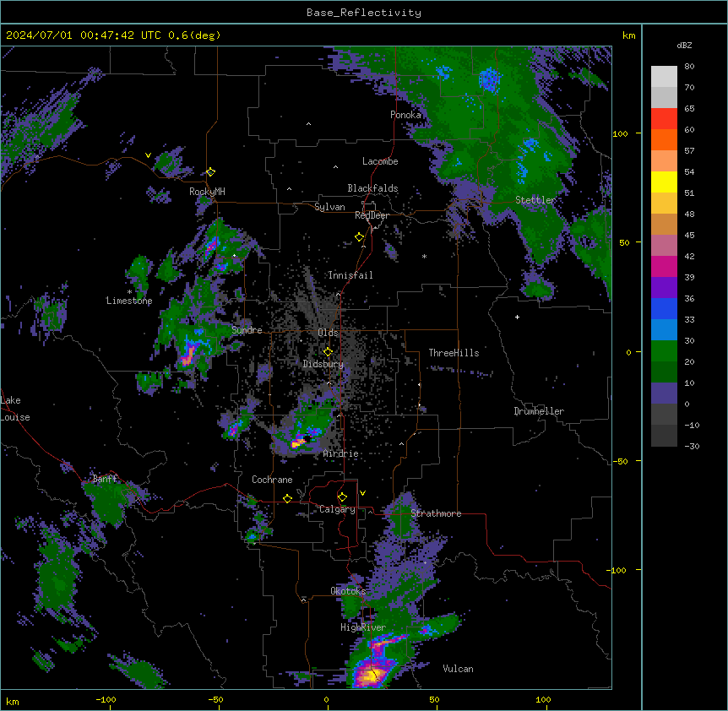Select the slate purple 0-10 dBZ legend swatch
This screenshot has height=711, width=728.
coord(664,393)
